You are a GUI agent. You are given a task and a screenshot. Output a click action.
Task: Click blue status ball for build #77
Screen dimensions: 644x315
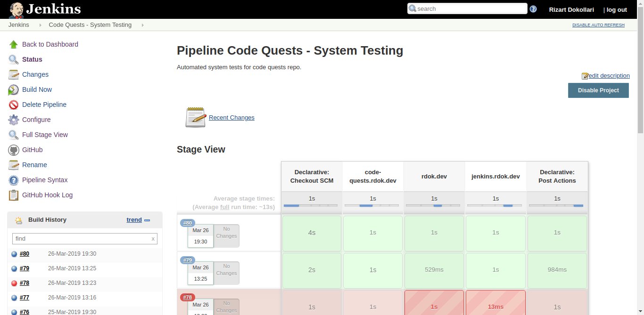point(15,298)
